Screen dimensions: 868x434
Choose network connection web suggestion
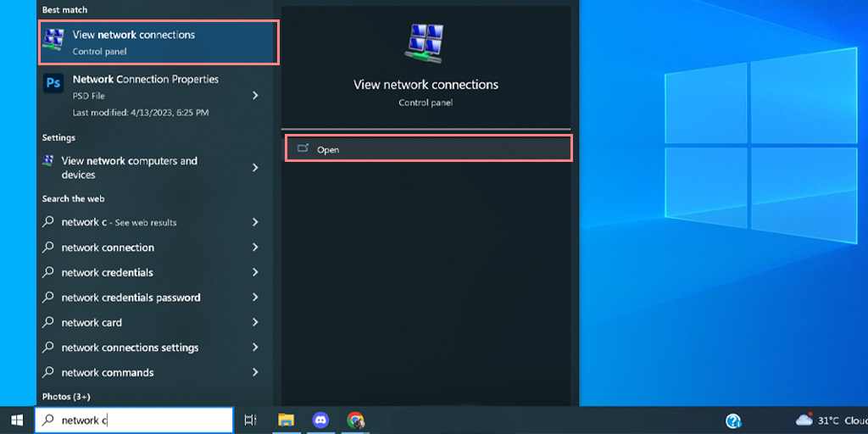pyautogui.click(x=108, y=248)
